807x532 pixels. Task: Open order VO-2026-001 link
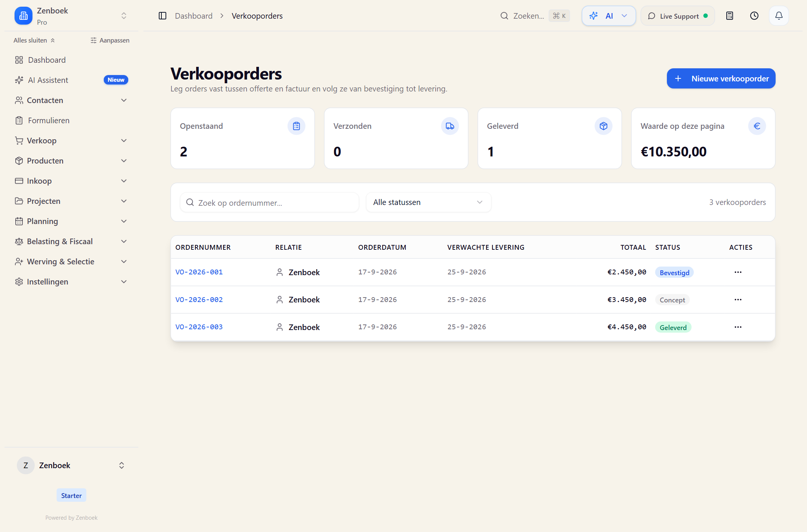[199, 272]
